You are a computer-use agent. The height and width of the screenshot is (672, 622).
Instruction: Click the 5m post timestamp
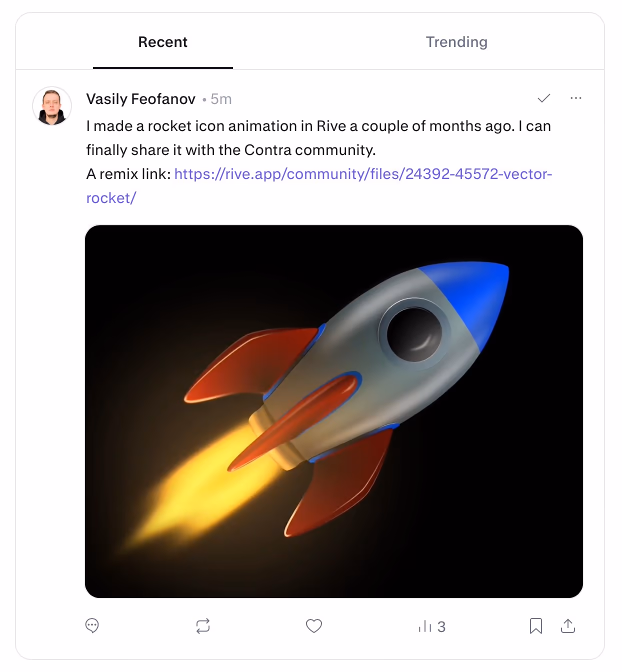[221, 99]
